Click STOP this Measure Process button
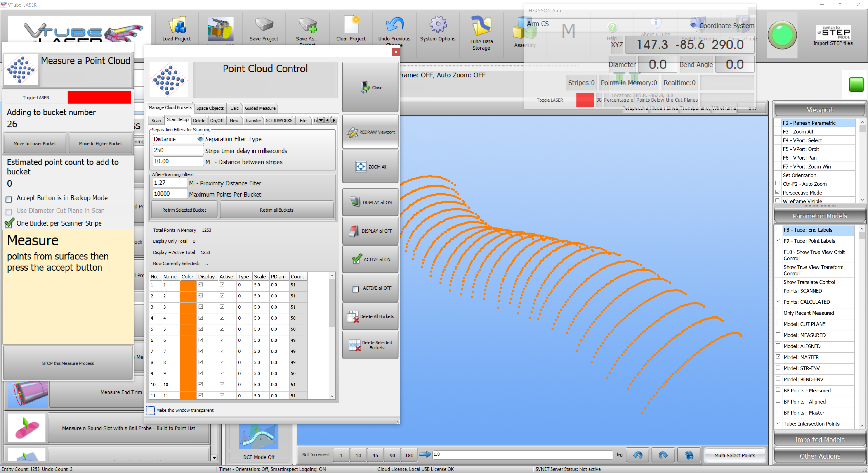The width and height of the screenshot is (868, 473). click(68, 363)
